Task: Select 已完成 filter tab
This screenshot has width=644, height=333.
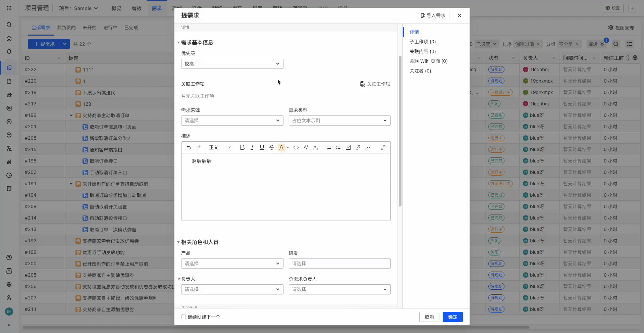Action: pyautogui.click(x=131, y=28)
